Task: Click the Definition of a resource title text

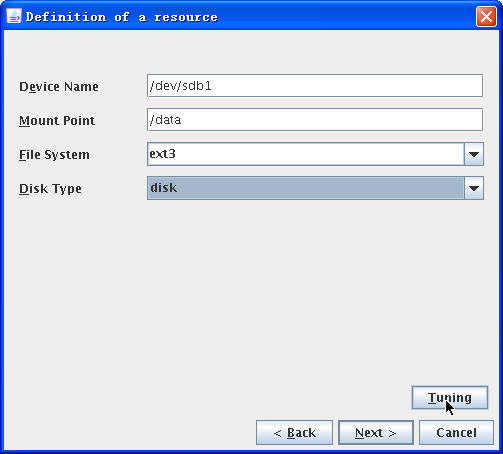Action: pyautogui.click(x=122, y=17)
